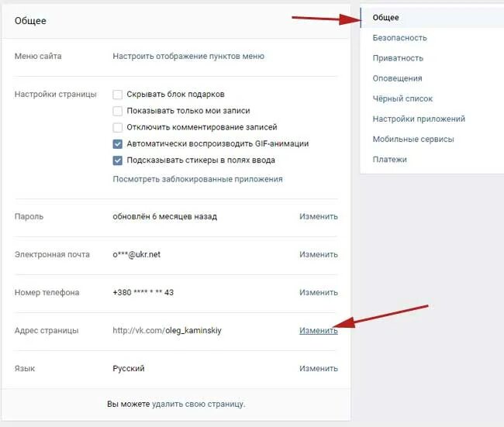Change language via 'Изменить' next to Русский
Image resolution: width=504 pixels, height=427 pixels.
319,369
